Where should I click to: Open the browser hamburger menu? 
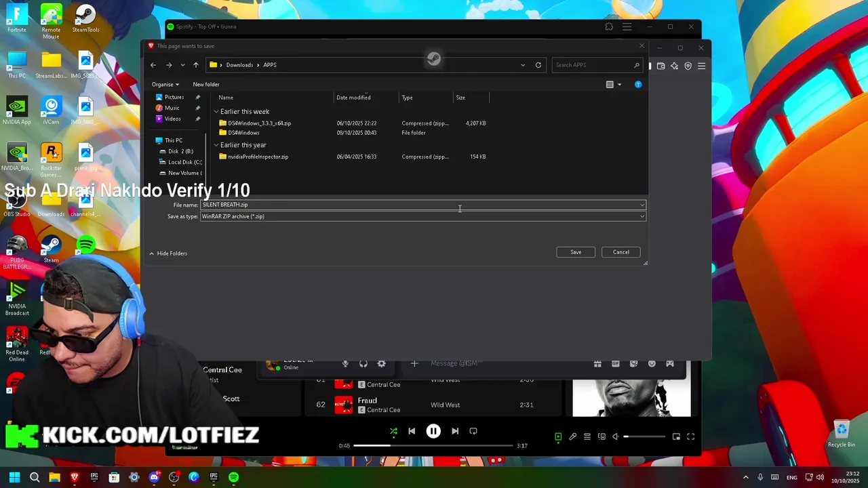(702, 66)
